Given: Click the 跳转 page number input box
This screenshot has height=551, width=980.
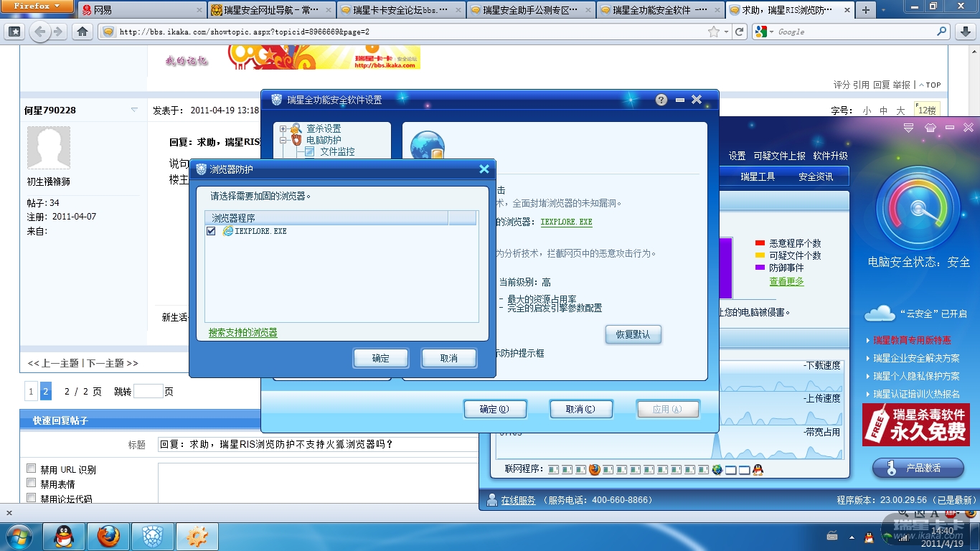Looking at the screenshot, I should 148,392.
